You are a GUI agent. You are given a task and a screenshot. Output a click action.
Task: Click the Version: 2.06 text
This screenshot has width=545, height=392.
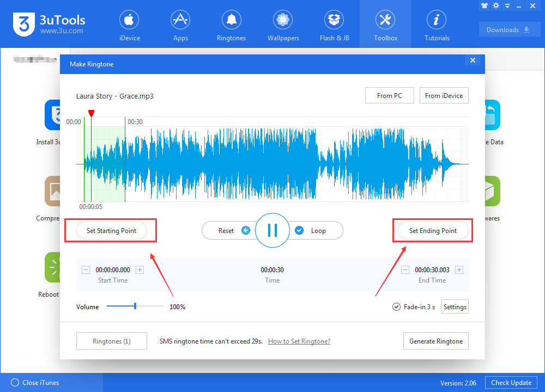pos(458,383)
